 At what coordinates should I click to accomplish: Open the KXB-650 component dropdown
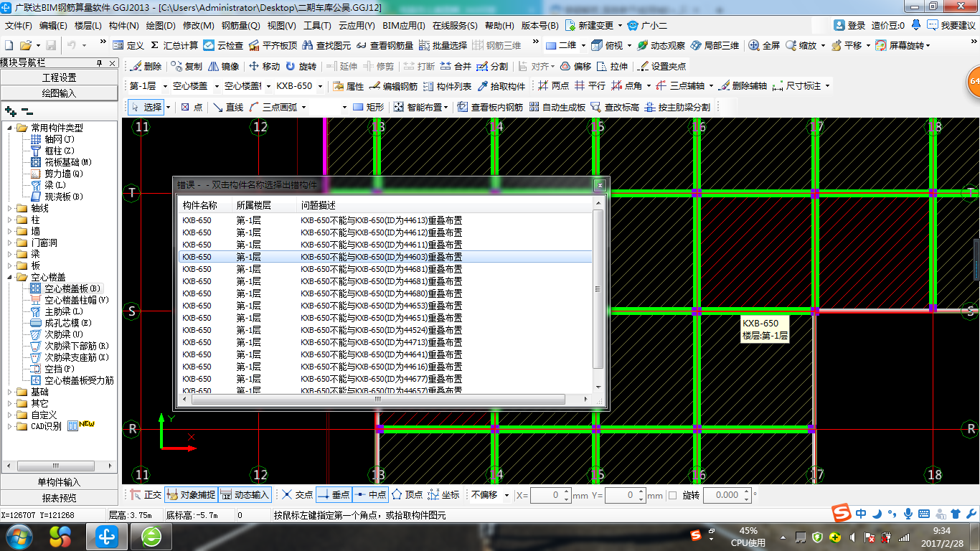(298, 86)
